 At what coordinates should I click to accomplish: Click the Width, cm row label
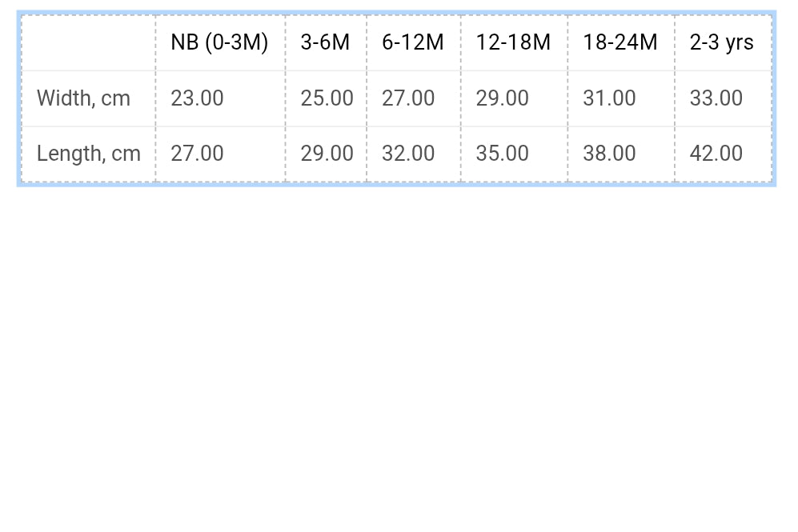coord(84,98)
